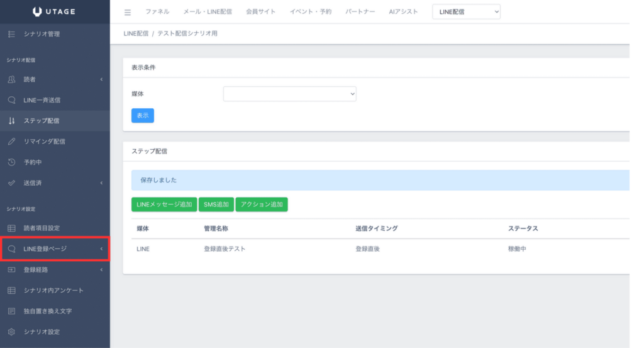Select シナリオ管理 in sidebar
The height and width of the screenshot is (348, 644).
(42, 34)
